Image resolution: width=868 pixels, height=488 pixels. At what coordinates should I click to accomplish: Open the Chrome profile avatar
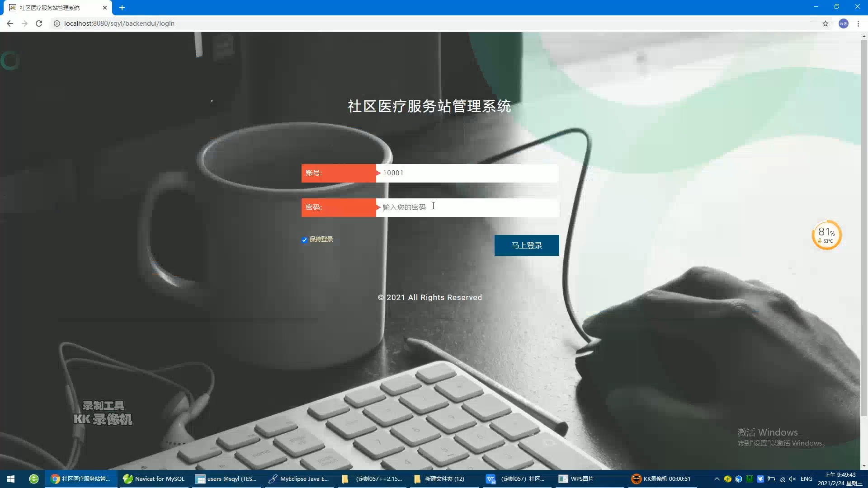point(844,23)
